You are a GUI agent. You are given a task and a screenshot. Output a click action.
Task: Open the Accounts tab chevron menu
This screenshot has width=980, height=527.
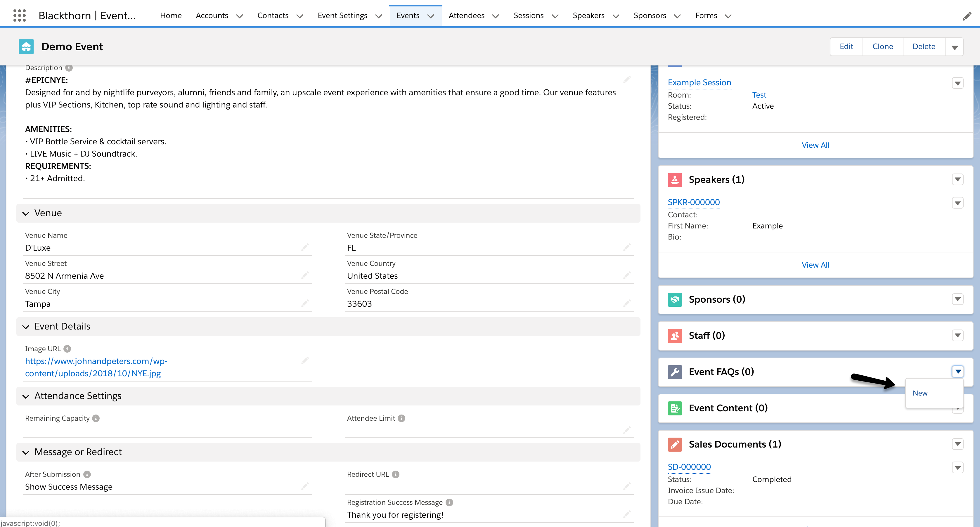click(x=239, y=16)
